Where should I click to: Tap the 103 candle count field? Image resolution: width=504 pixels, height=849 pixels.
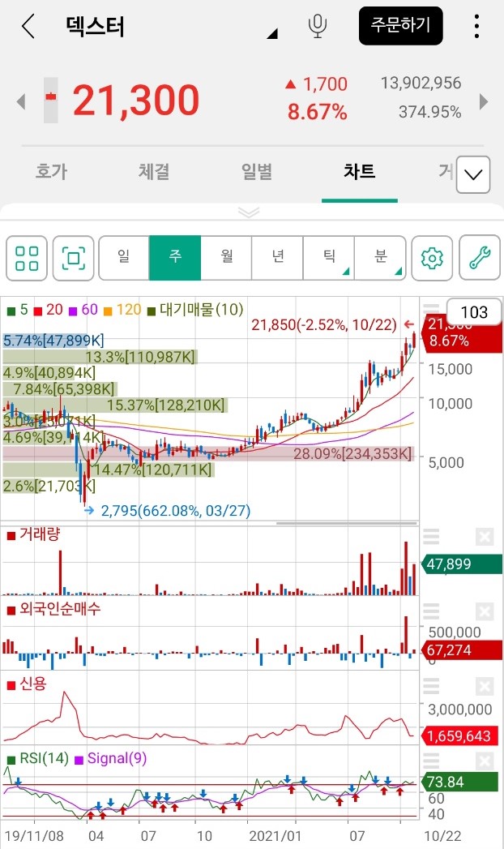click(x=474, y=312)
